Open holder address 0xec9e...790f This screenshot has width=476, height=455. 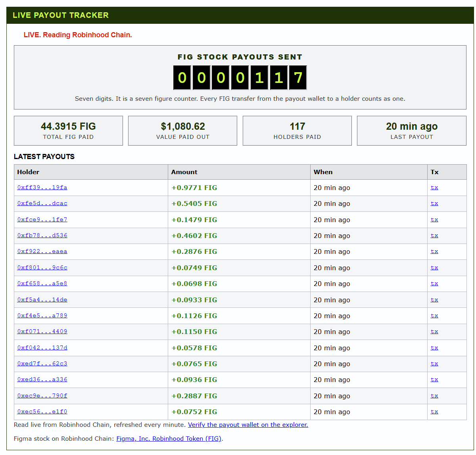click(42, 395)
